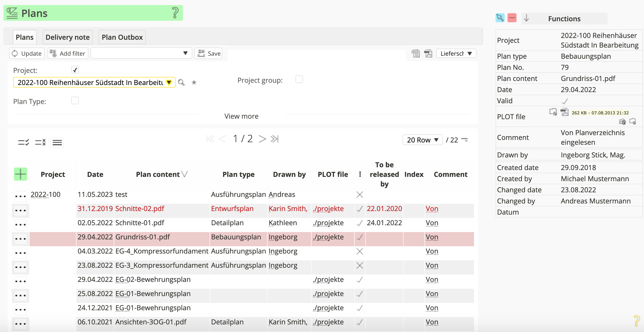Open the help question mark in Plans header
This screenshot has width=644, height=332.
click(175, 13)
